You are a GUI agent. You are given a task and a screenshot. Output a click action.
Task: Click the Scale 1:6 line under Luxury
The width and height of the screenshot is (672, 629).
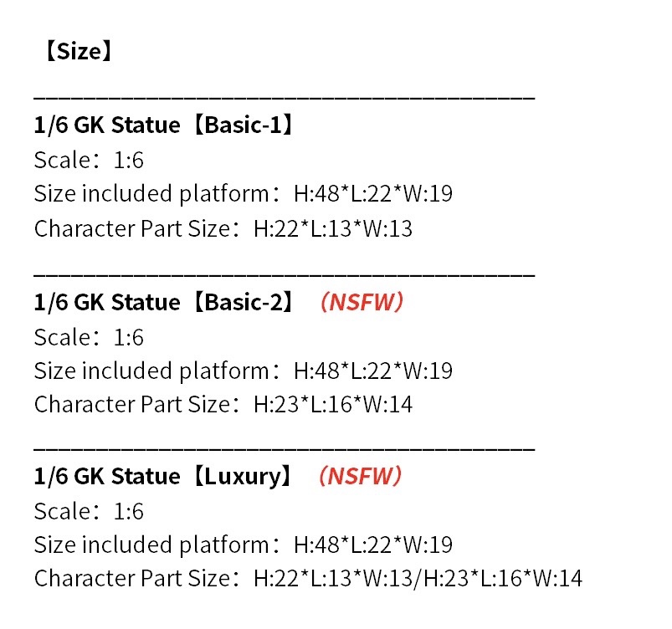tap(89, 512)
